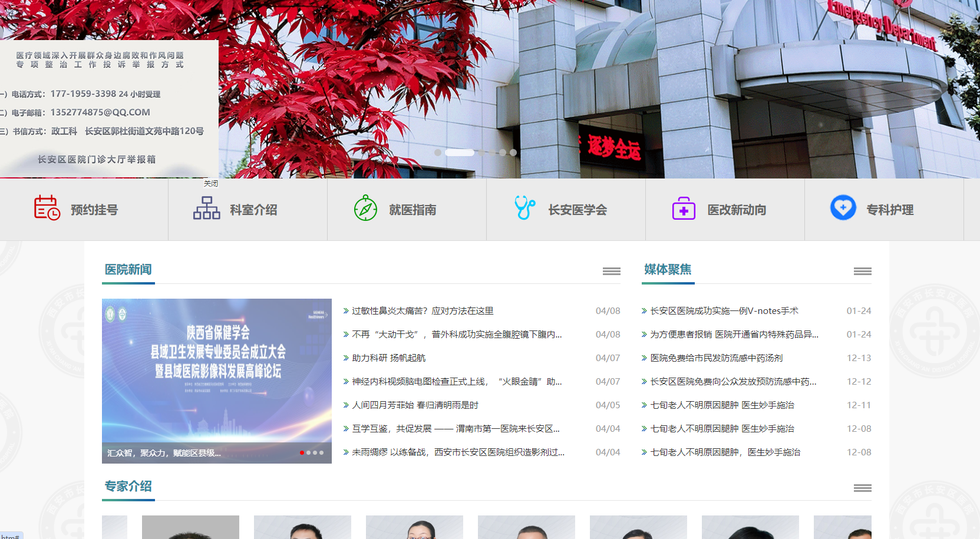This screenshot has height=539, width=980.
Task: Open media item 长安区医院成功实施一例V-notes手术
Action: point(724,310)
